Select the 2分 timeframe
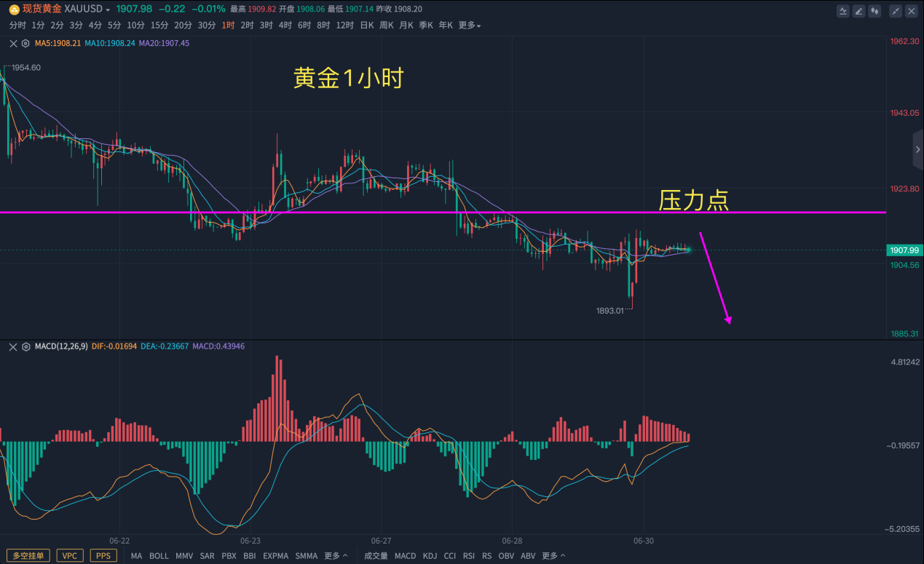Screen dimensions: 924x564 (x=58, y=25)
